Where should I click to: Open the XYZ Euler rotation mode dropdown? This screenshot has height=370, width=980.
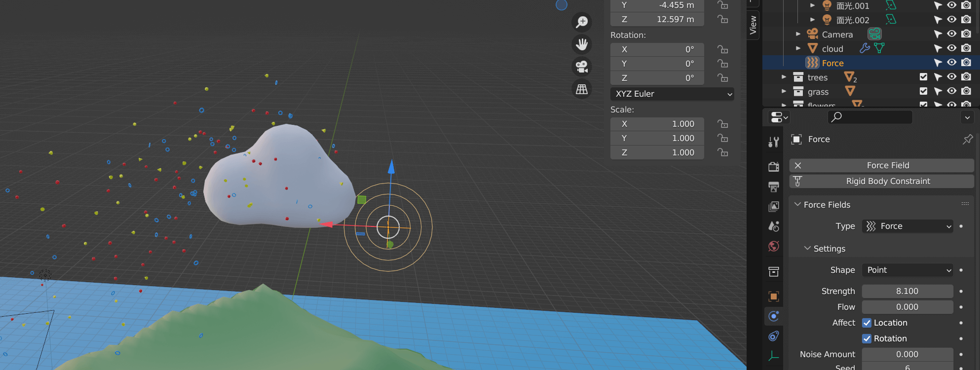tap(672, 94)
